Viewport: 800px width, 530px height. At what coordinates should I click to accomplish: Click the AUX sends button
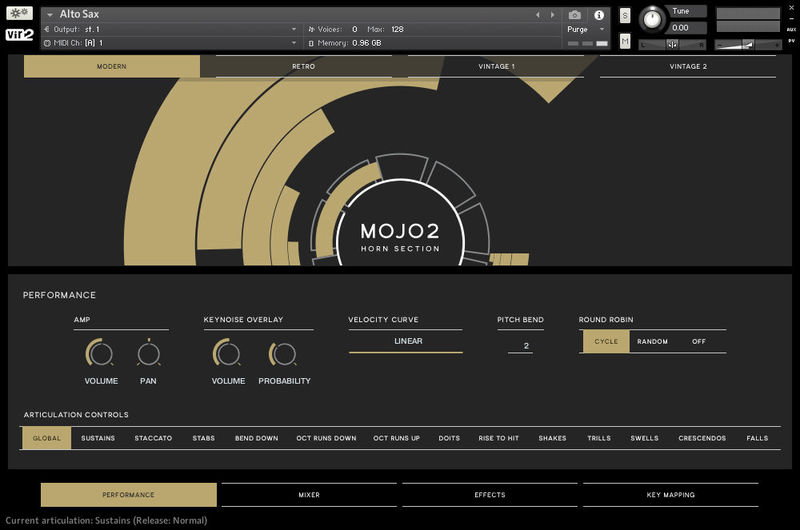point(791,30)
